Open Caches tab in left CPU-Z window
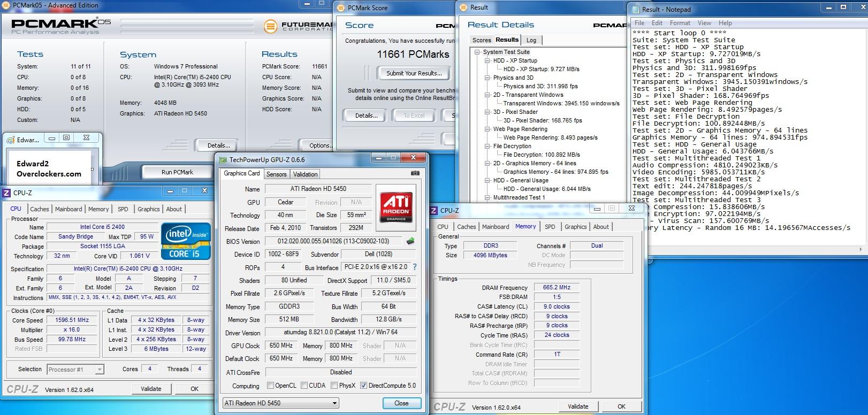The width and height of the screenshot is (868, 415). (40, 209)
